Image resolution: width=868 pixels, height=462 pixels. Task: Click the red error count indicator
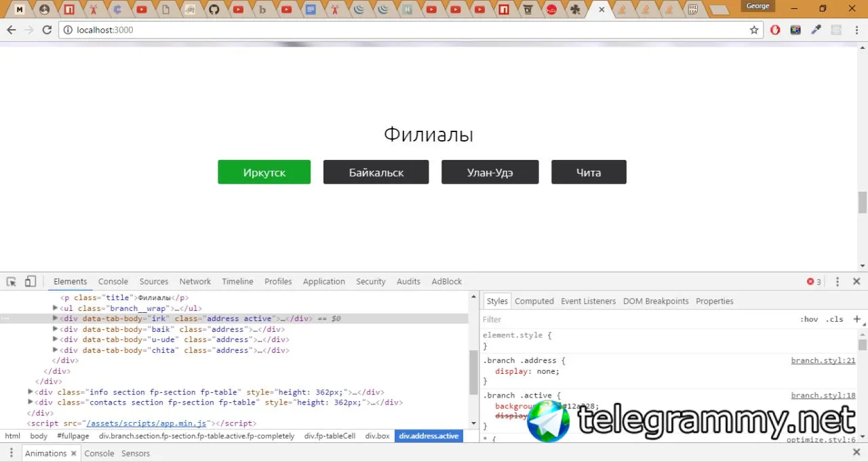tap(814, 282)
